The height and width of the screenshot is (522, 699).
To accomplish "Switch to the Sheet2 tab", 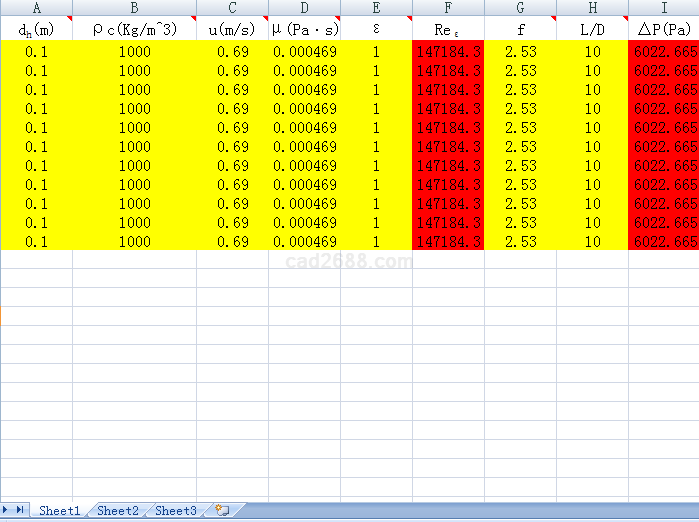I will pos(118,510).
